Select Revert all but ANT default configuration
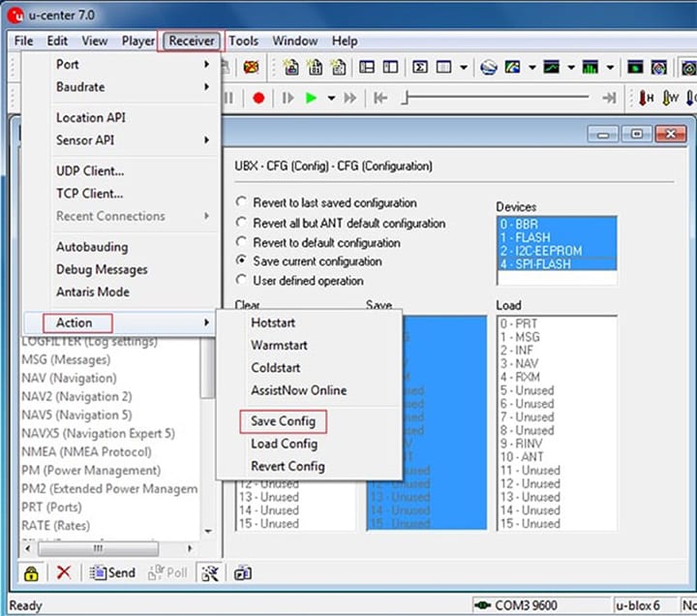Image resolution: width=697 pixels, height=616 pixels. tap(341, 223)
